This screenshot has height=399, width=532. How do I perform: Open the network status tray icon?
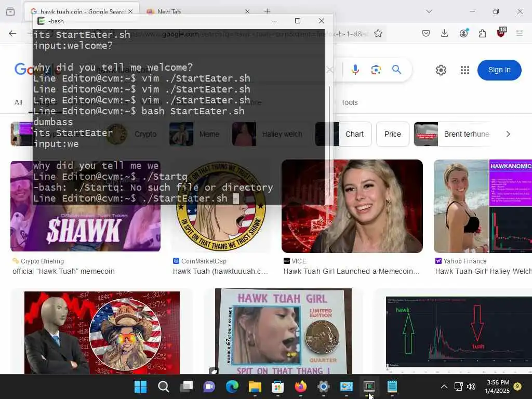click(458, 387)
